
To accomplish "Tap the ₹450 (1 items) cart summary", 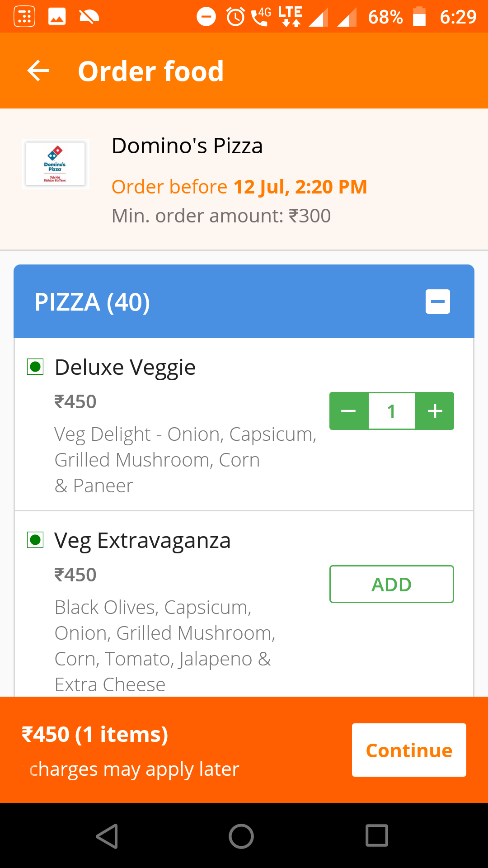I will tap(95, 734).
